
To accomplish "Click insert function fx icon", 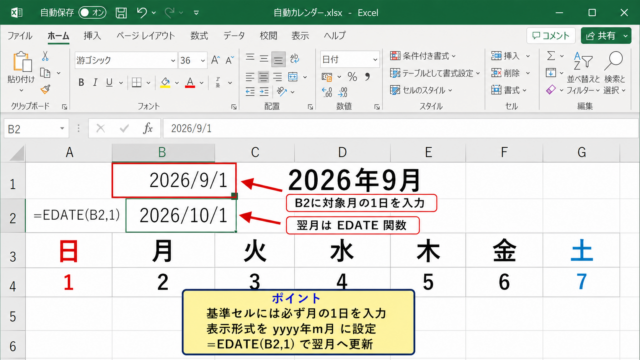I will tap(148, 129).
